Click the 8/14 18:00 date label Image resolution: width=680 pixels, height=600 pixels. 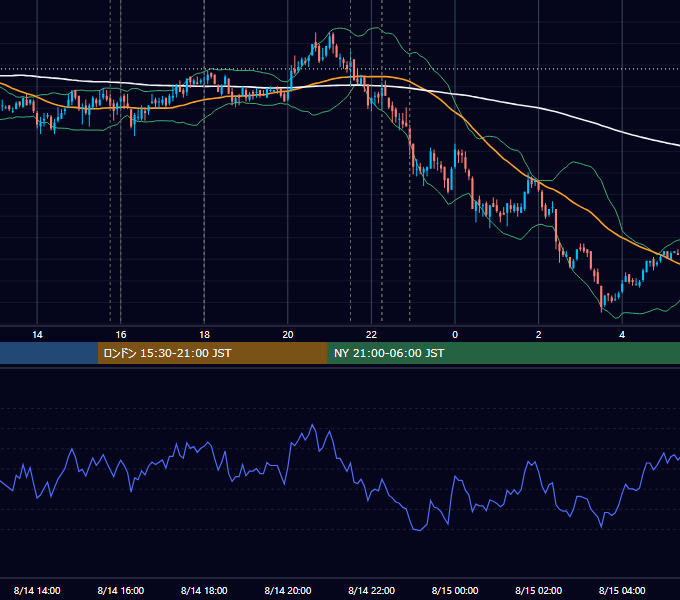click(x=204, y=590)
